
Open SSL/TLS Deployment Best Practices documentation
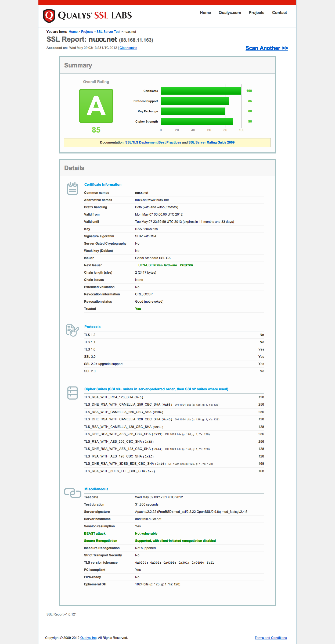click(153, 142)
